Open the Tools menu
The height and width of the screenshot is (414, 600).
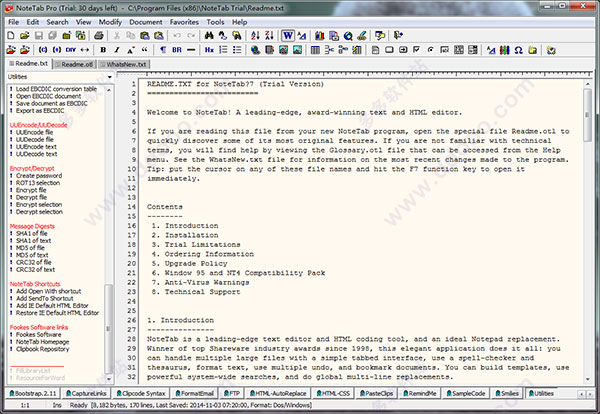point(215,22)
